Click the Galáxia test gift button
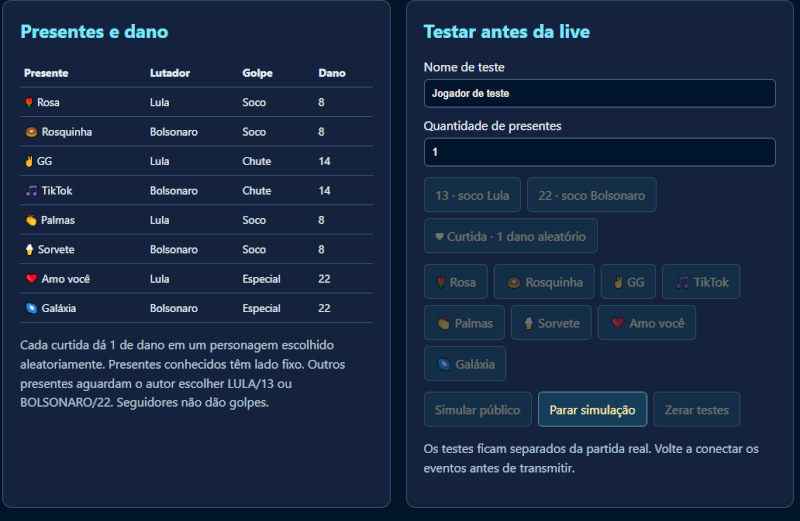This screenshot has height=521, width=800. point(465,363)
